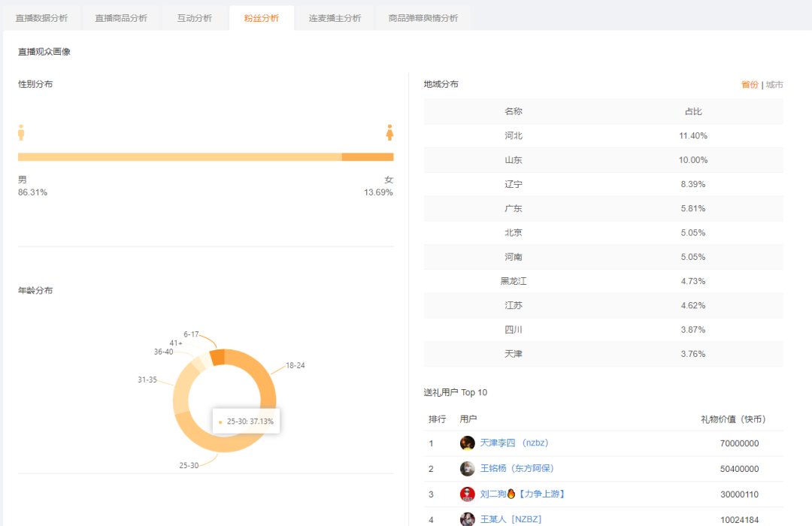Select the 江苏 region row

pos(603,305)
